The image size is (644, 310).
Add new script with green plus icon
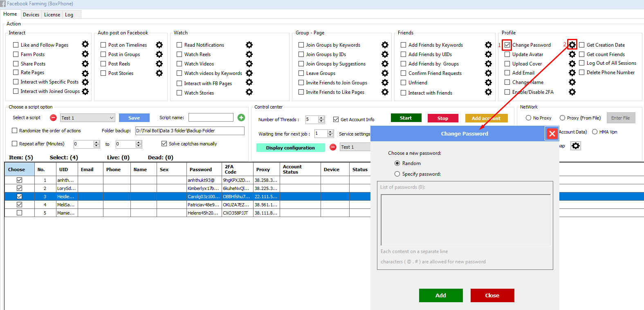point(241,118)
